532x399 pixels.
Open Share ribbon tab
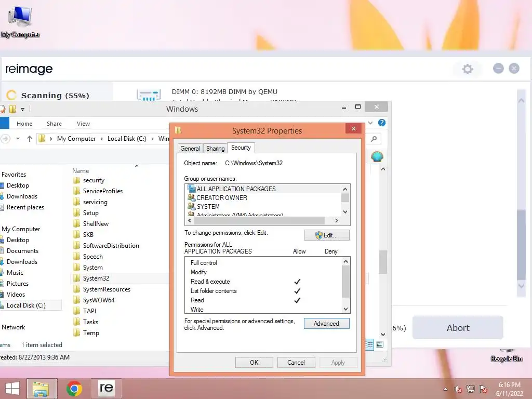click(x=54, y=124)
